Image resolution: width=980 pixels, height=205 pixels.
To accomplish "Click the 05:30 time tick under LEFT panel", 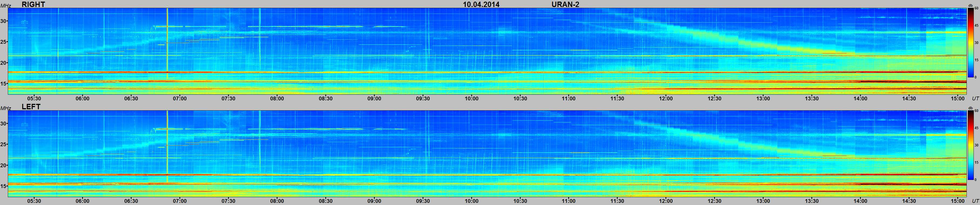I will tap(34, 201).
